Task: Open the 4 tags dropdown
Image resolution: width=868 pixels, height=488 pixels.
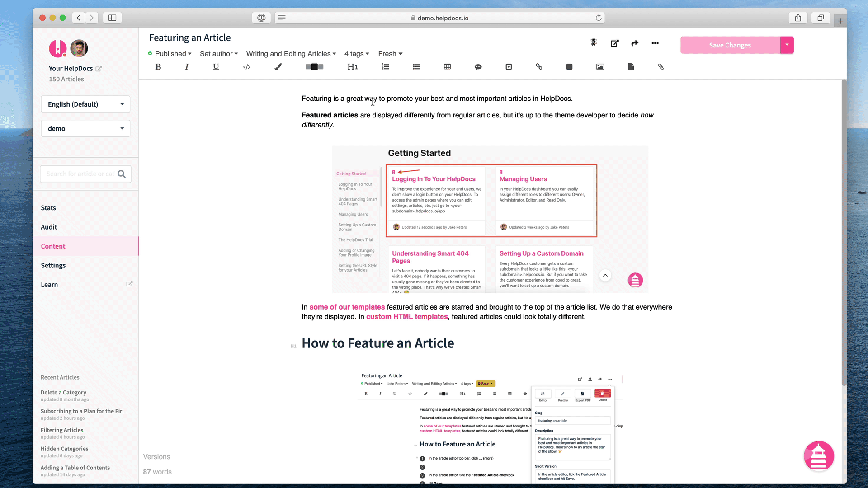Action: 357,54
